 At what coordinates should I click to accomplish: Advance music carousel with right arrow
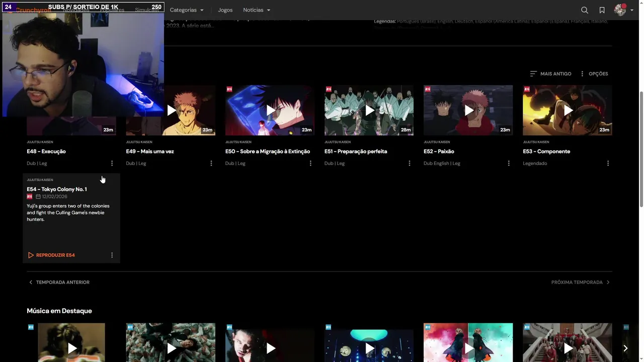click(625, 348)
